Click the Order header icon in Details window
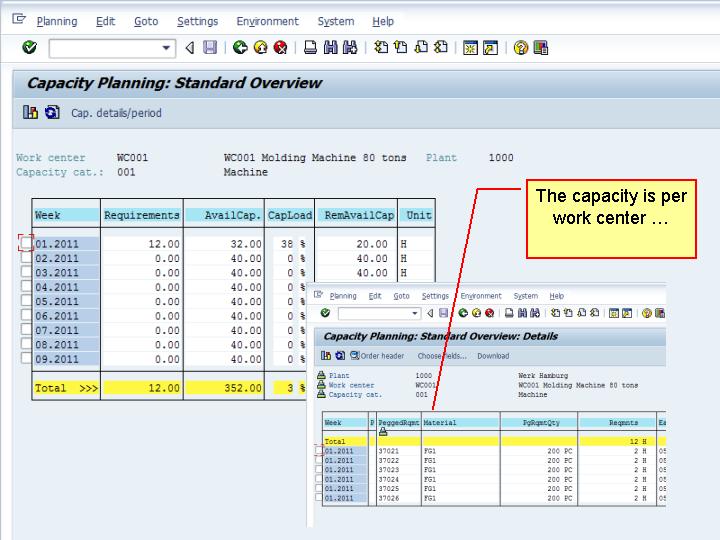The height and width of the screenshot is (540, 720). pos(354,355)
